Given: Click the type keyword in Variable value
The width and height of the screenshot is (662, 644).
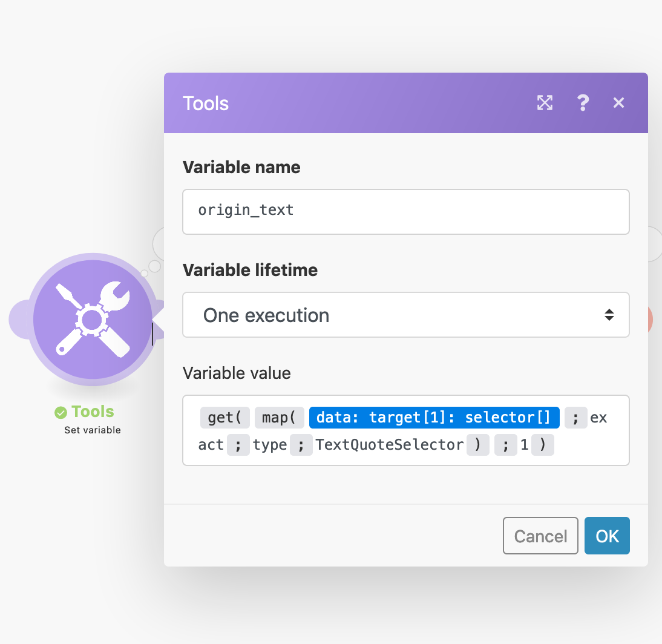Looking at the screenshot, I should [x=269, y=445].
